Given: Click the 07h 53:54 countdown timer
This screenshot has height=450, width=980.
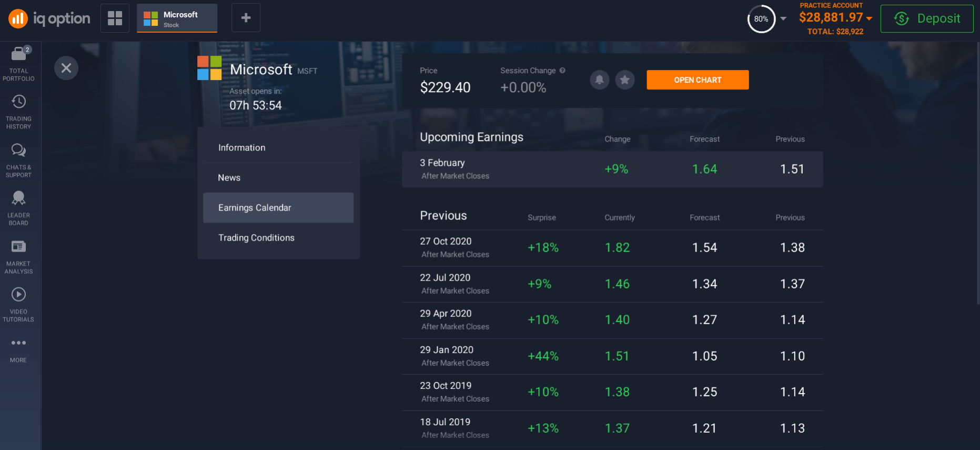Looking at the screenshot, I should click(x=256, y=105).
